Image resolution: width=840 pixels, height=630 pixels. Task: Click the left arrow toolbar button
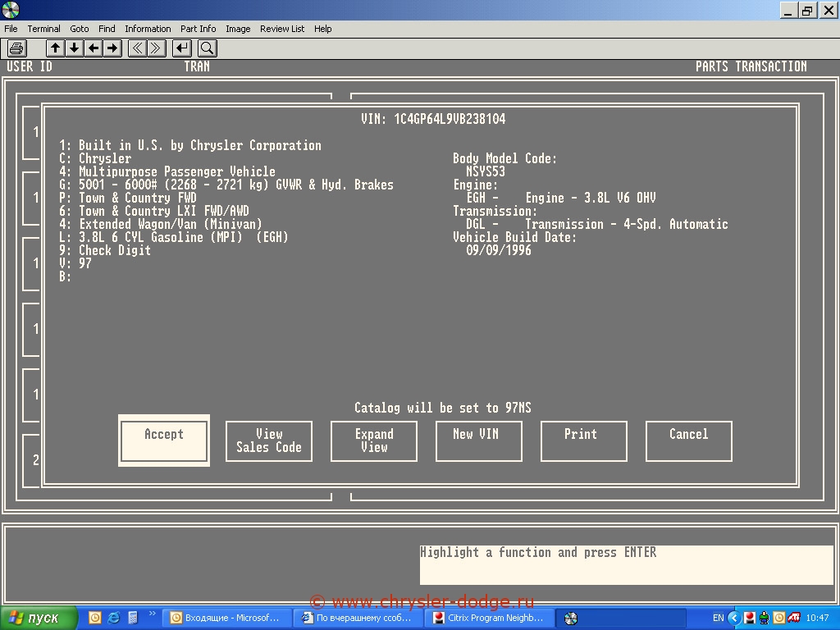point(94,48)
